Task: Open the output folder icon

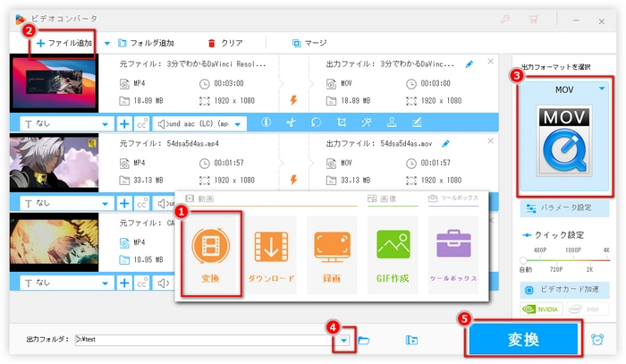Action: (364, 340)
